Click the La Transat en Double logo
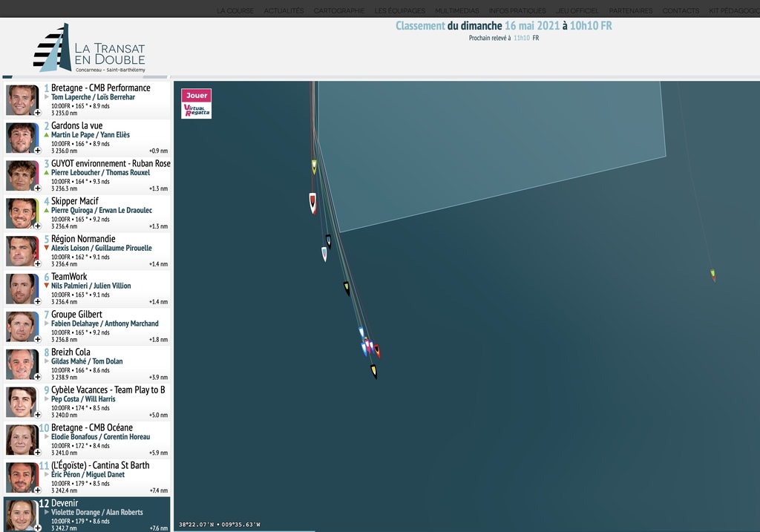The height and width of the screenshot is (532, 760). tap(90, 48)
